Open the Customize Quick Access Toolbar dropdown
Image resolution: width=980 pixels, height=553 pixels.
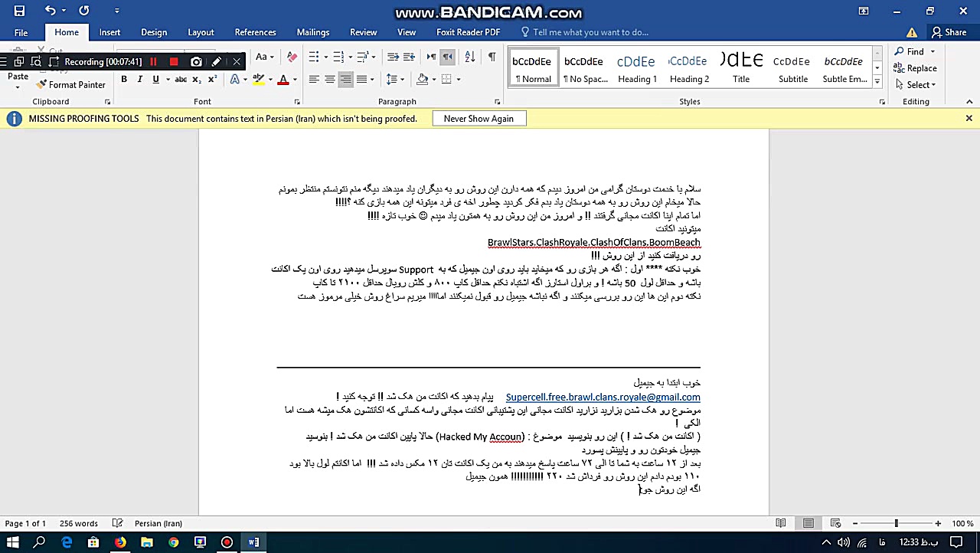116,11
